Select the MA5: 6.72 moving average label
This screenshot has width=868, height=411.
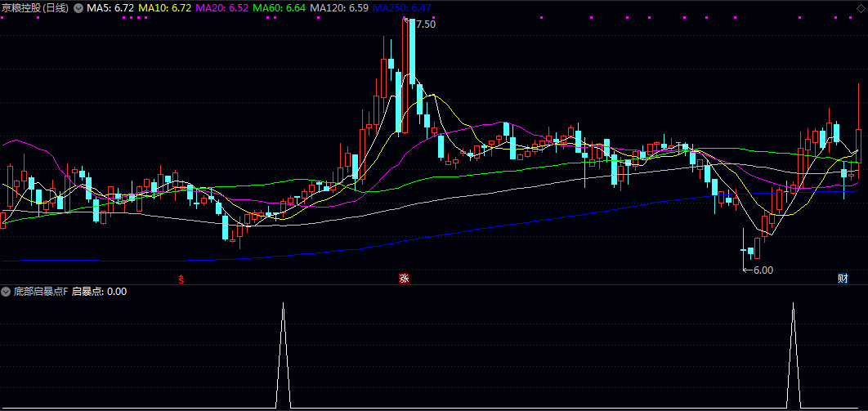coord(110,8)
